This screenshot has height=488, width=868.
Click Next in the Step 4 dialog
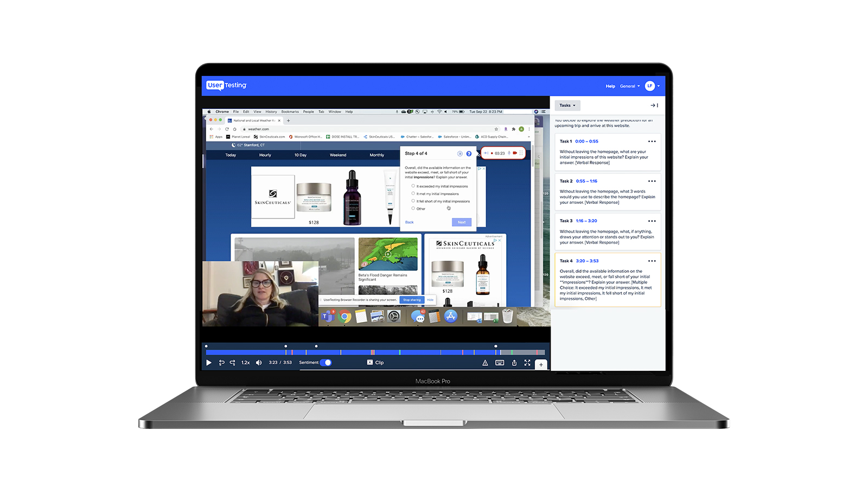coord(462,222)
